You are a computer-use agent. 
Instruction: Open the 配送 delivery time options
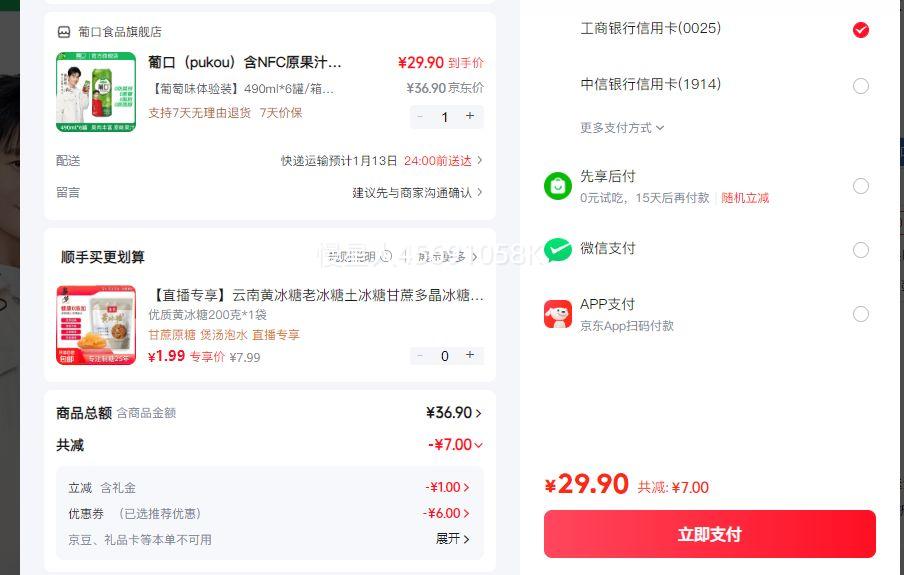382,161
